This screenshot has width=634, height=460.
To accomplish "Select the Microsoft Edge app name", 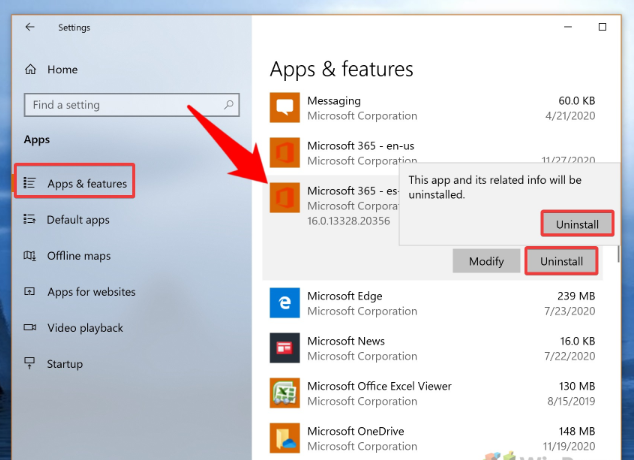I will (x=344, y=296).
